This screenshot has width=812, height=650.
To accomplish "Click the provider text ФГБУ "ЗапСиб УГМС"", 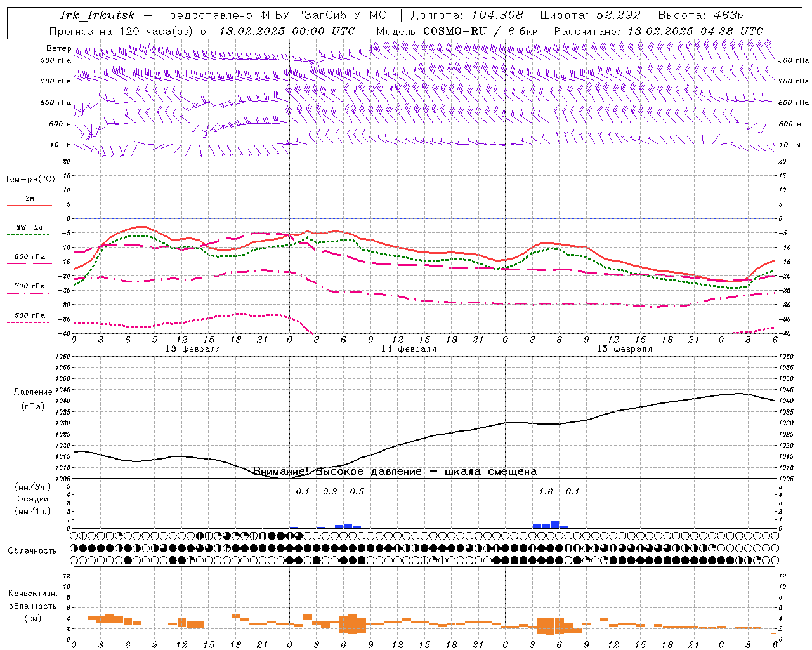I will tap(327, 15).
